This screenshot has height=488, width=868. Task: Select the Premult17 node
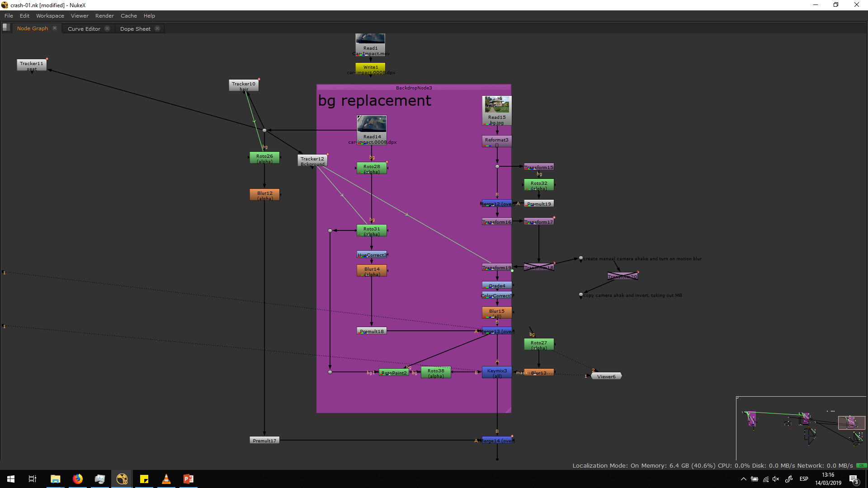coord(264,441)
